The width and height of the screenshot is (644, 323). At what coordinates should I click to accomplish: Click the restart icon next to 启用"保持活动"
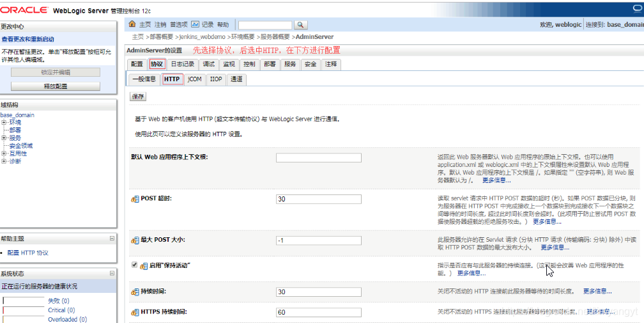click(143, 266)
